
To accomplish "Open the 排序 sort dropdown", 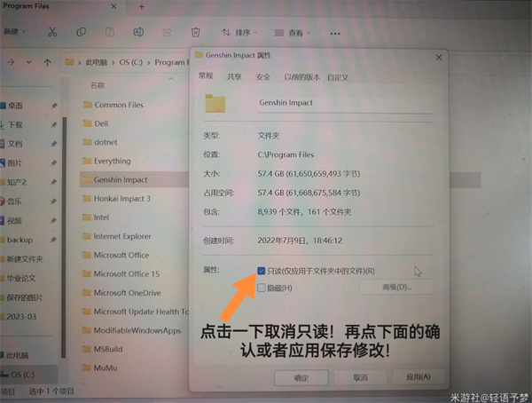I will [x=239, y=33].
